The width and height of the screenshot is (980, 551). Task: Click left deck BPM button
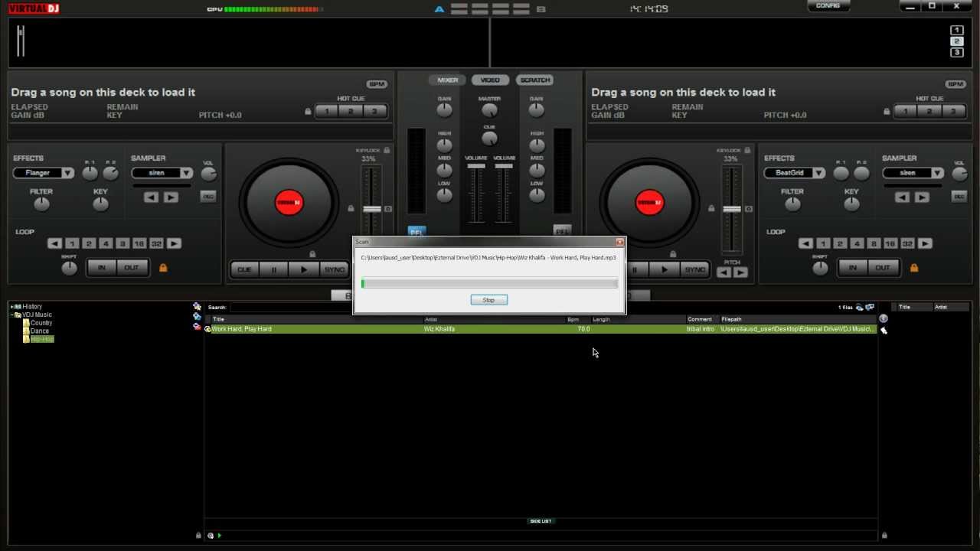click(x=377, y=84)
